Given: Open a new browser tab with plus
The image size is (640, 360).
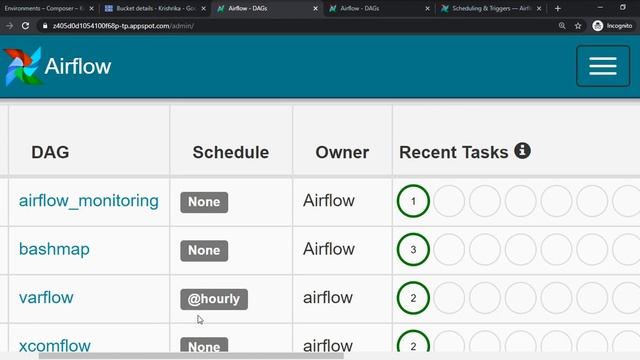Looking at the screenshot, I should (x=558, y=8).
